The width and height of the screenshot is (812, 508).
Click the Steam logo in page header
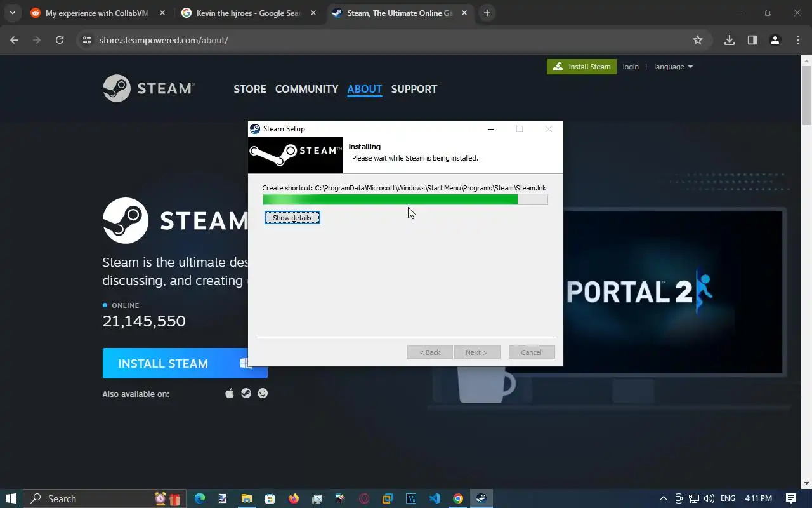coord(148,88)
